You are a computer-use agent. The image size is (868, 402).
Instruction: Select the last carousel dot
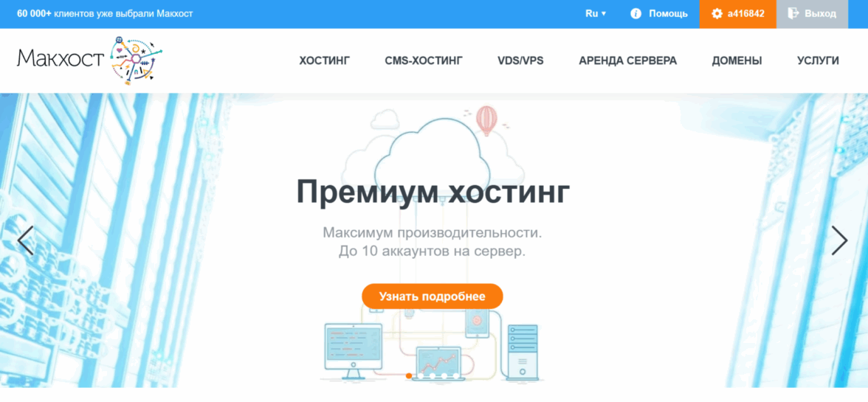tap(456, 375)
